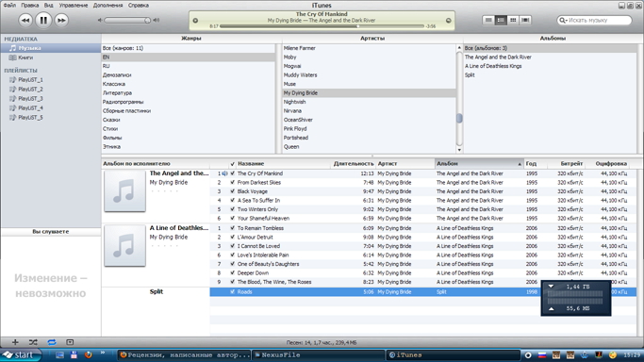Sort by Артист column header
This screenshot has height=362, width=644.
coord(405,164)
